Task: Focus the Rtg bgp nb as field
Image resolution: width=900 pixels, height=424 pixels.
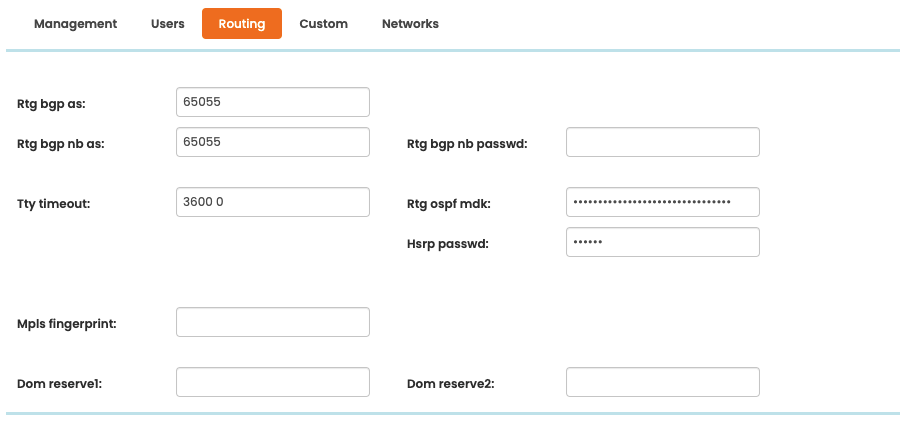Action: [x=272, y=142]
